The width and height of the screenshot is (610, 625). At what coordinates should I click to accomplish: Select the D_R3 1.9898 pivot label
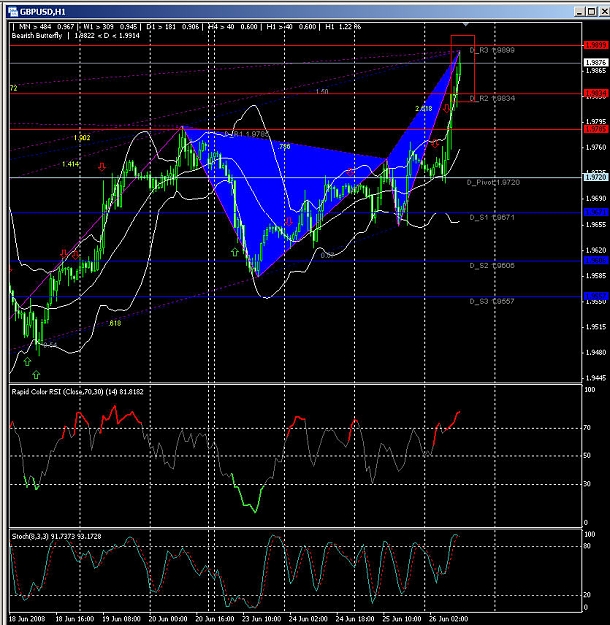coord(492,50)
